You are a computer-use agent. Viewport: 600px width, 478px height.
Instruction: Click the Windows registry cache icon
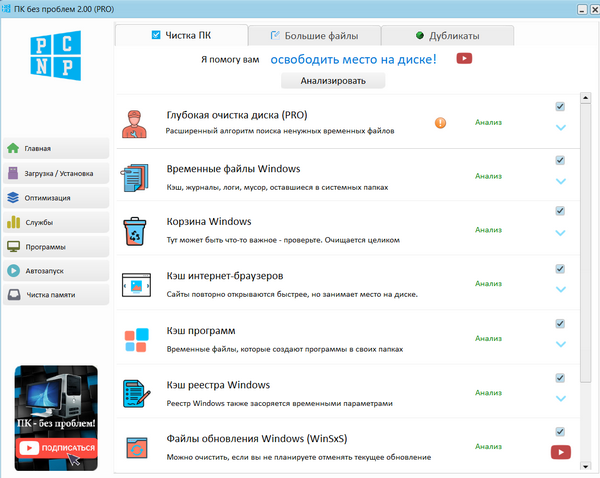[134, 393]
